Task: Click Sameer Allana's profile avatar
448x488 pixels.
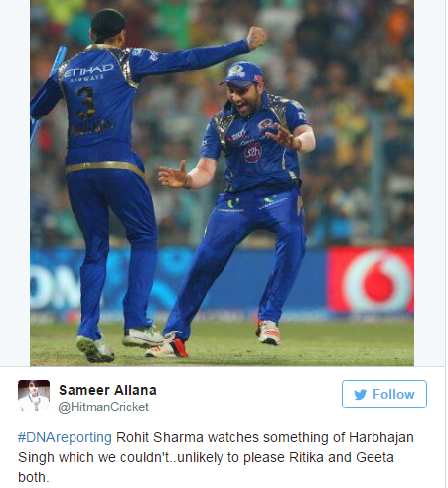Action: click(34, 396)
